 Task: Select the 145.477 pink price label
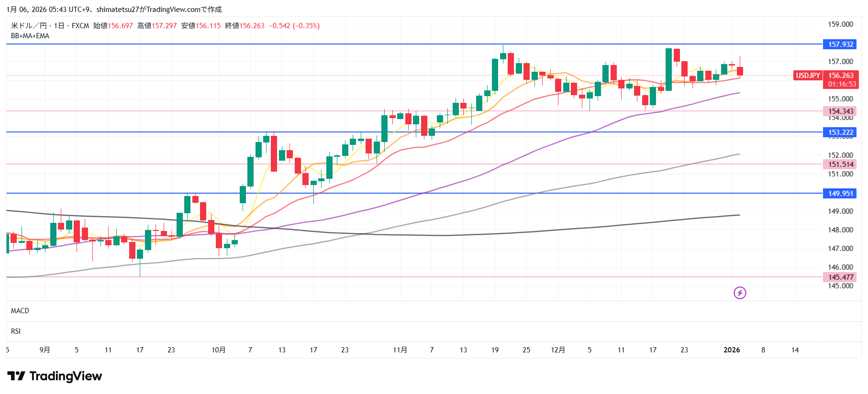point(840,277)
